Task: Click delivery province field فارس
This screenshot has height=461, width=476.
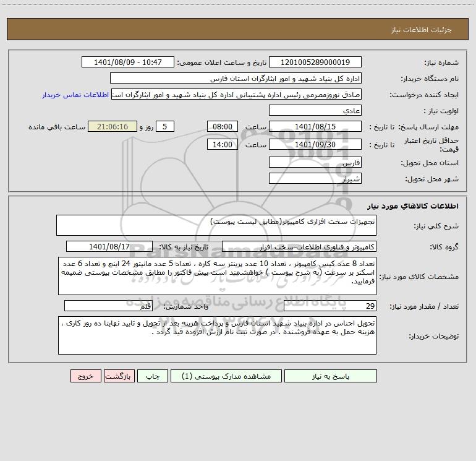Action: 315,162
